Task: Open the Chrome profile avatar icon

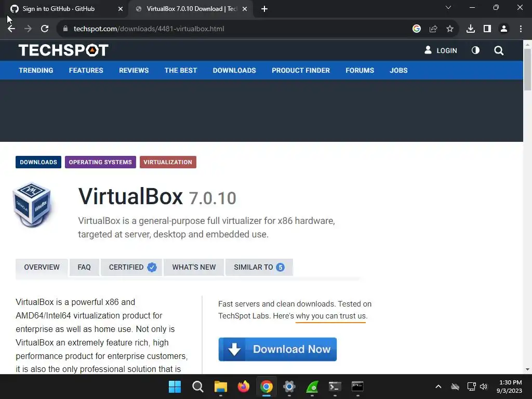Action: (504, 29)
